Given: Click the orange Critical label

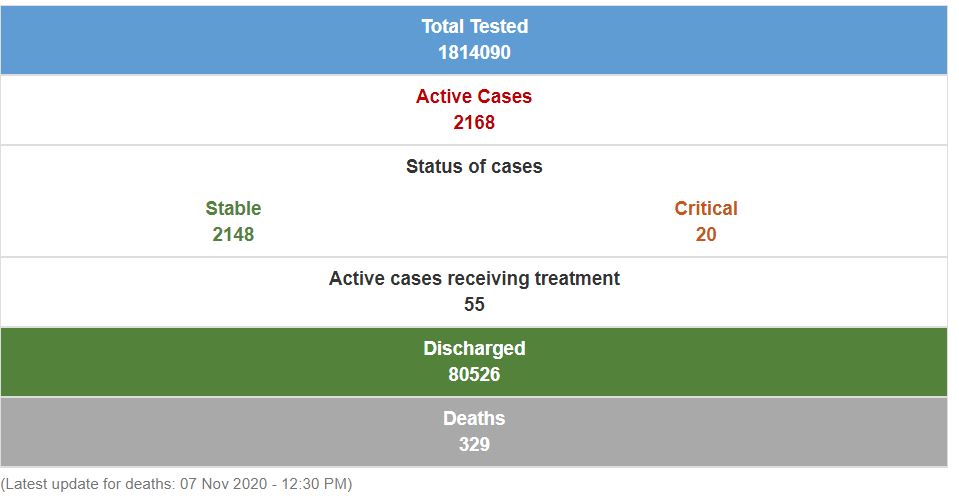Looking at the screenshot, I should point(706,209).
